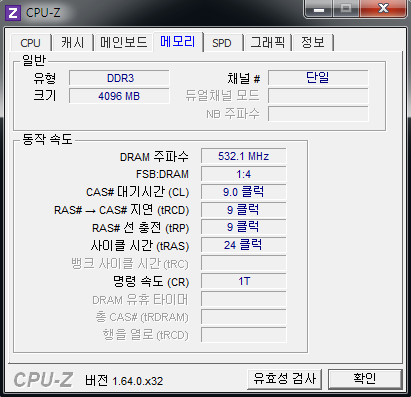This screenshot has width=411, height=397.
Task: Click the CAS# 대기시간 (CL) label
Action: 138,192
